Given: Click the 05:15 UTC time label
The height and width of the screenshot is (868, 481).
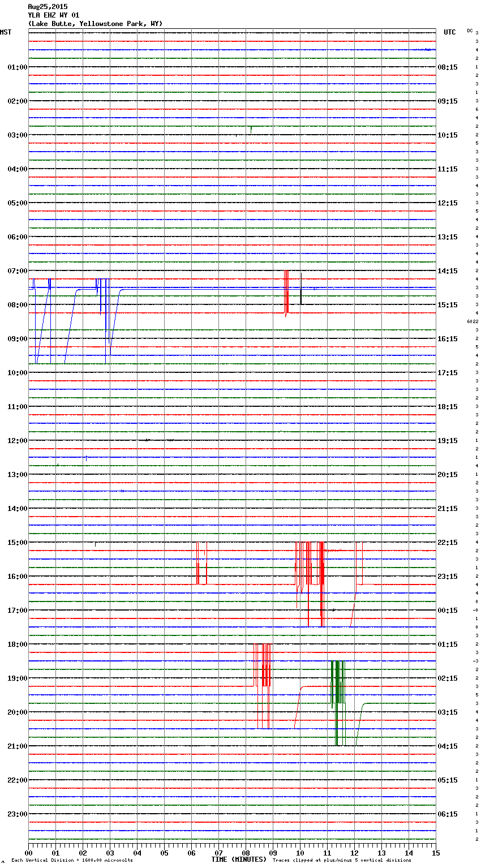Looking at the screenshot, I should coord(448,780).
